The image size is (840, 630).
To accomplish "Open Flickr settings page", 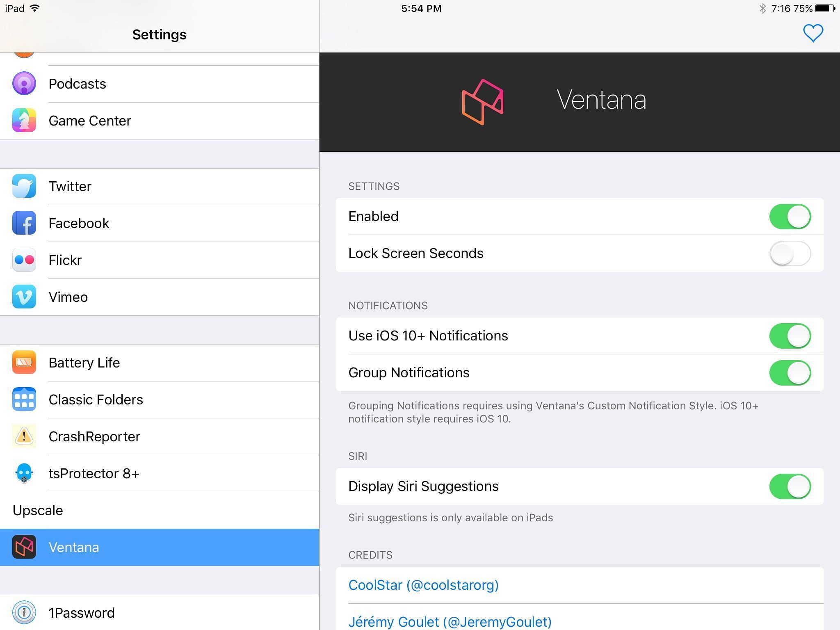I will coord(158,259).
